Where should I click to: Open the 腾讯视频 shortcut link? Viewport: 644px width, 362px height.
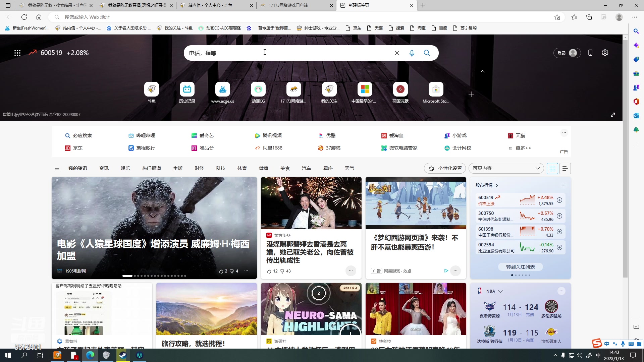(268, 135)
